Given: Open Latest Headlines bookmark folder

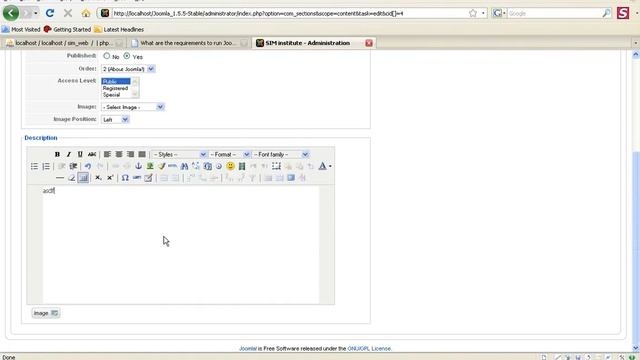Looking at the screenshot, I should tap(119, 29).
